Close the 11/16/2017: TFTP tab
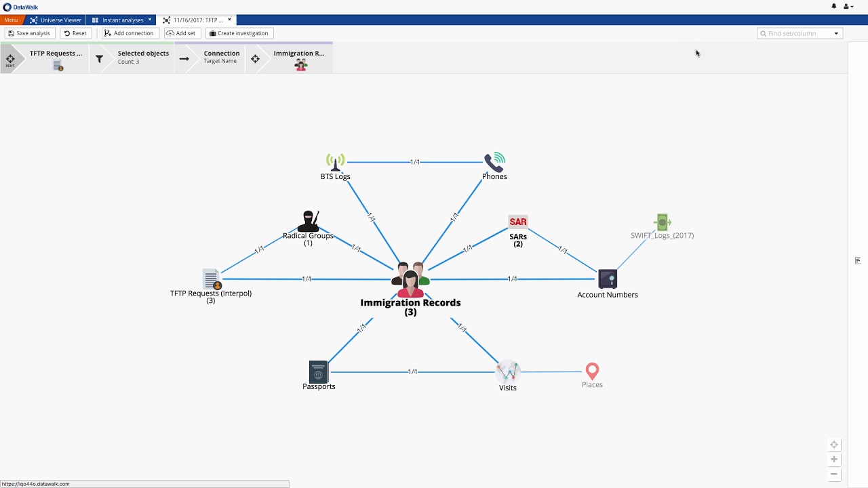Image resolution: width=868 pixels, height=488 pixels. pos(230,20)
